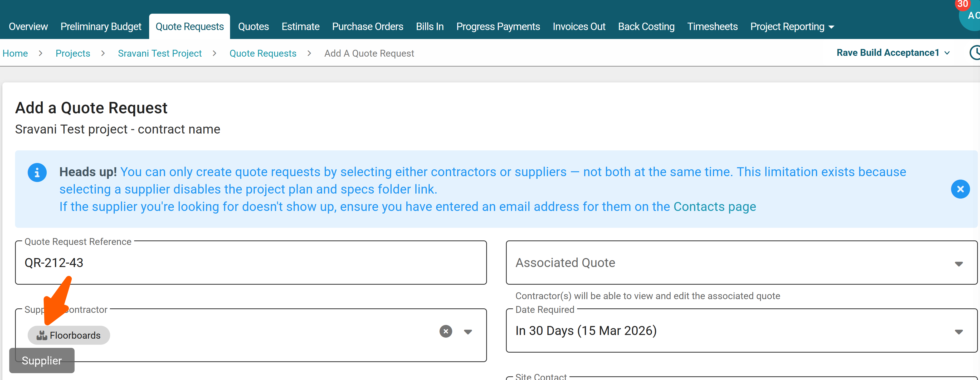Screen dimensions: 980x380
Task: Expand the Supplier/Contractor dropdown arrow
Action: click(x=468, y=332)
